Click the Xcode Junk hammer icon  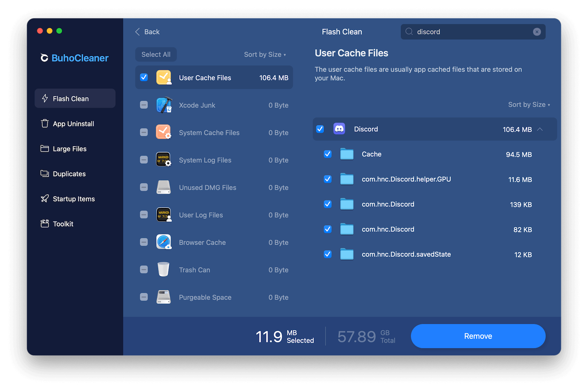164,105
